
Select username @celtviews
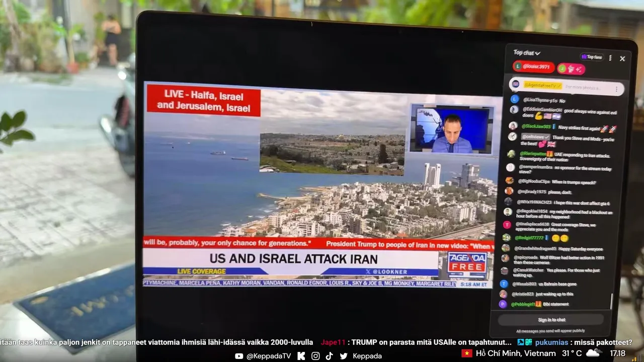click(x=535, y=137)
